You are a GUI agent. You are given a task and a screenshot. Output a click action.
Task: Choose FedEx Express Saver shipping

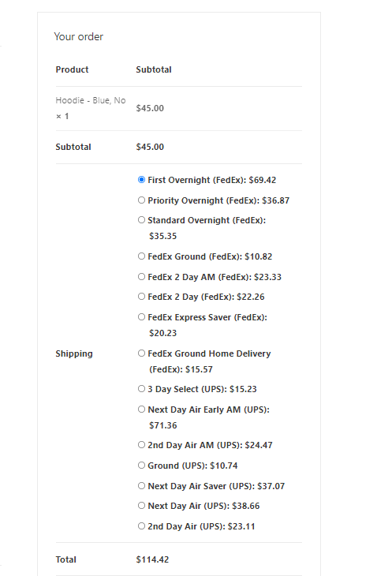tap(141, 316)
